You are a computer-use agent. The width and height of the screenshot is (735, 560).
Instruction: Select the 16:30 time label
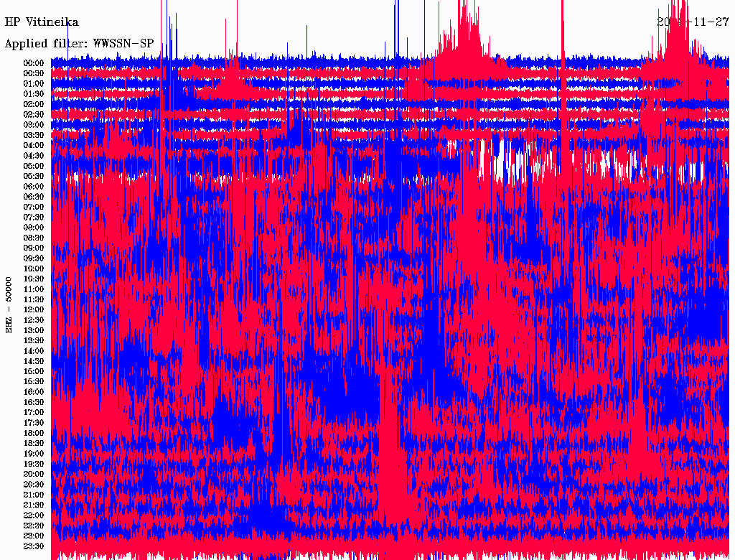click(34, 402)
